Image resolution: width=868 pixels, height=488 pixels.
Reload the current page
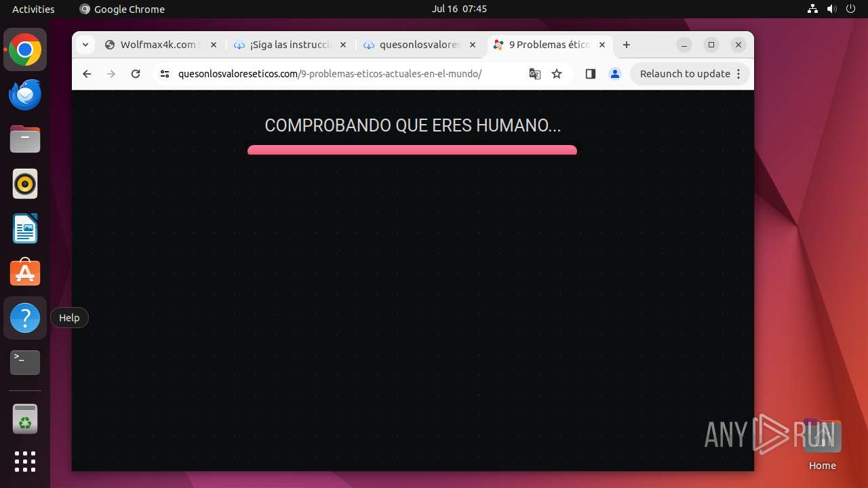(x=136, y=74)
